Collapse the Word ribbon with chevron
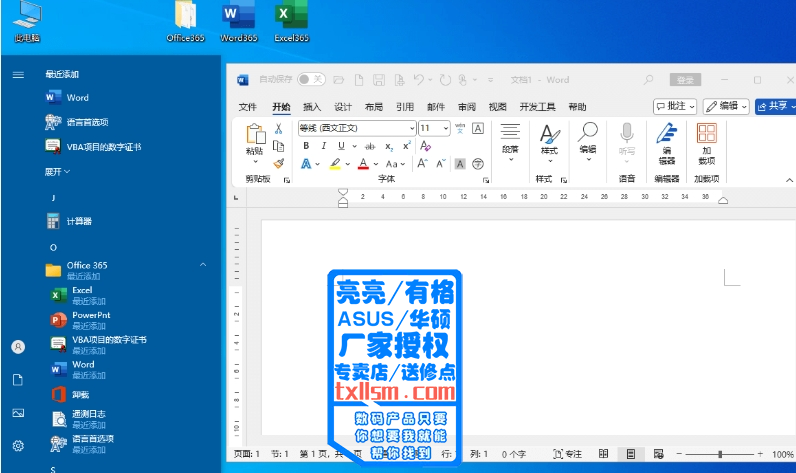This screenshot has width=796, height=473. [789, 180]
